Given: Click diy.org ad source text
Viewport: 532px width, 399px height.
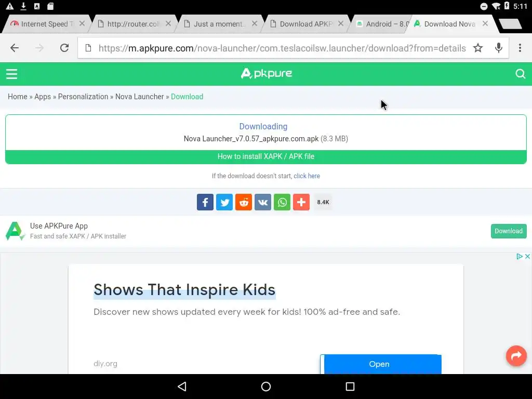Looking at the screenshot, I should coord(105,364).
